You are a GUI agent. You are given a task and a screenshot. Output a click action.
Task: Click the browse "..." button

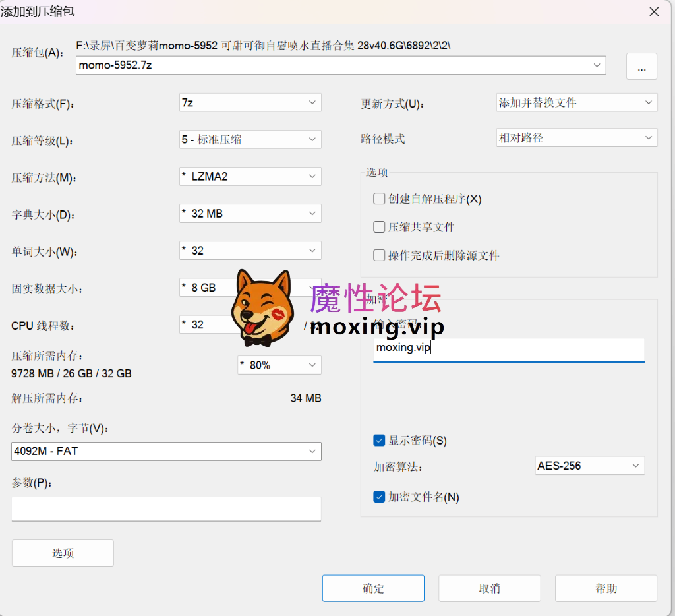pos(641,67)
